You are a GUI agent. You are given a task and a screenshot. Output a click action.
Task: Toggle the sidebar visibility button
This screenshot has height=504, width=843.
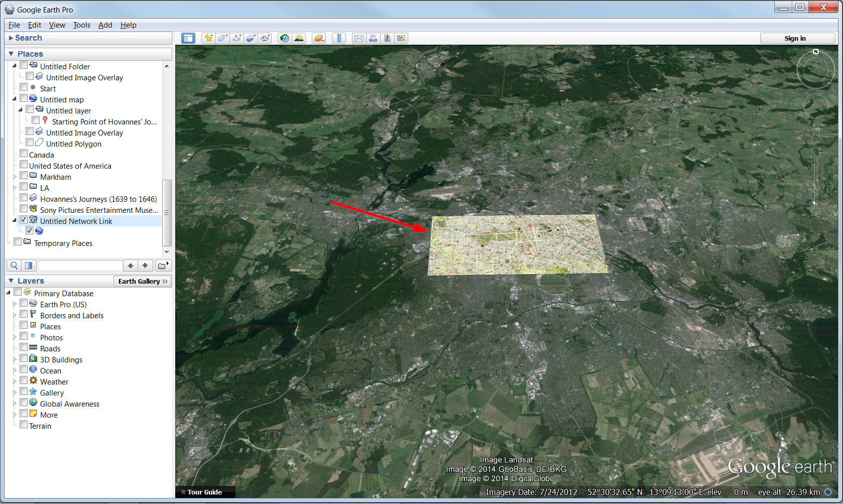coord(188,38)
